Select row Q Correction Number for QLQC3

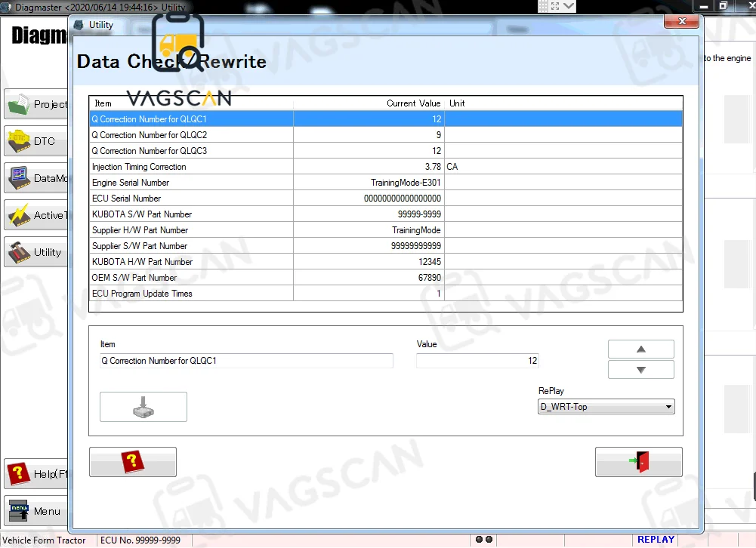[x=386, y=151]
